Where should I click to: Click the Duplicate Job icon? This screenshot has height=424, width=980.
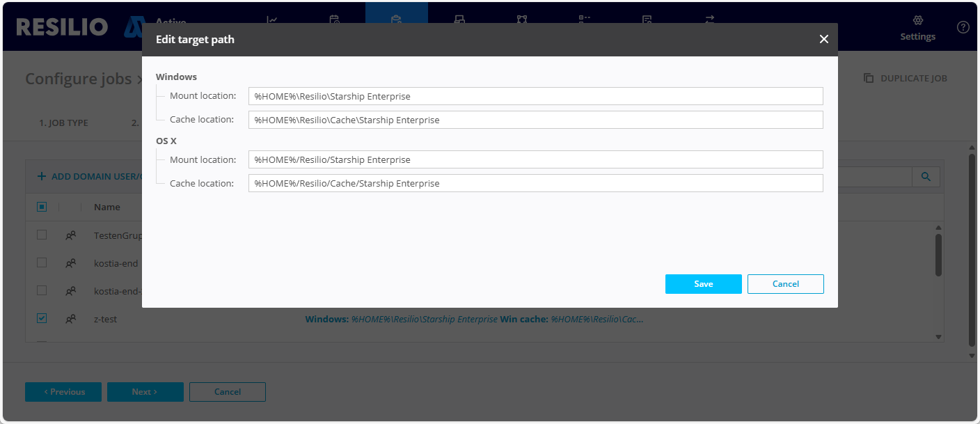tap(869, 78)
